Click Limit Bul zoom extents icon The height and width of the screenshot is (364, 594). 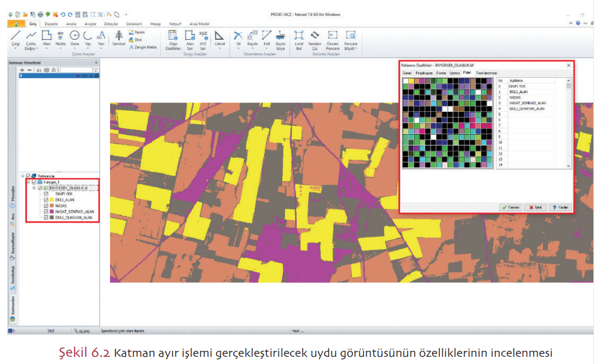(x=299, y=37)
